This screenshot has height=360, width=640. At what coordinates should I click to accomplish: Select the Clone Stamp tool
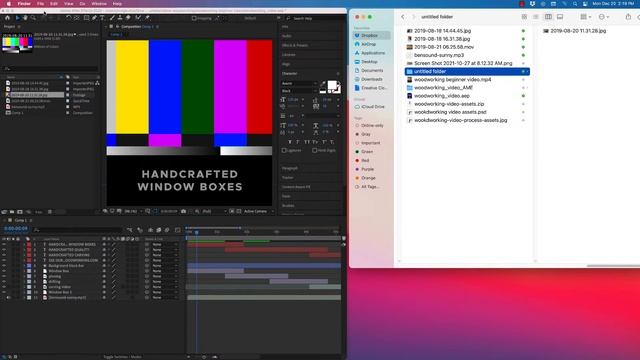click(x=120, y=18)
